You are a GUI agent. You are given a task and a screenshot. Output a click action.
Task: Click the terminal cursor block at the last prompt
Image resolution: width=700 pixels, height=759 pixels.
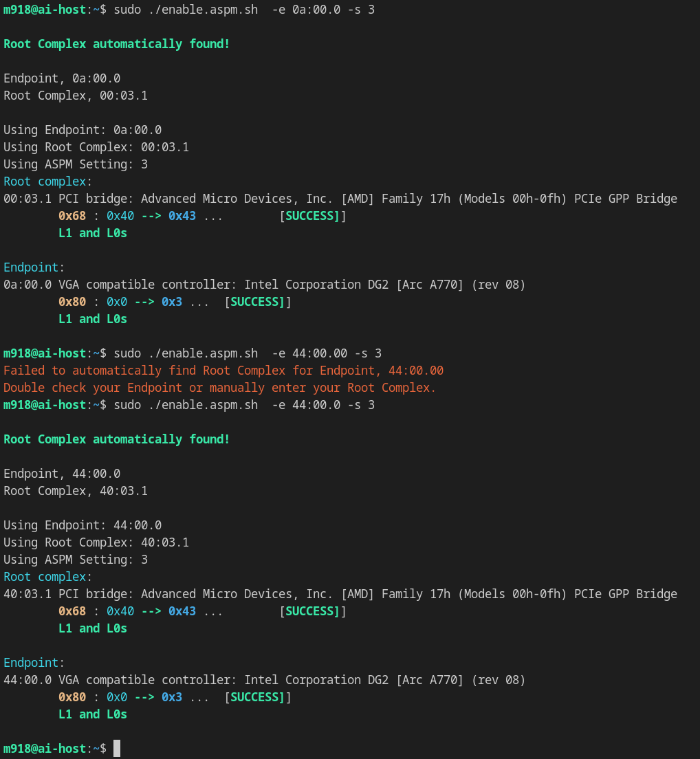click(117, 748)
